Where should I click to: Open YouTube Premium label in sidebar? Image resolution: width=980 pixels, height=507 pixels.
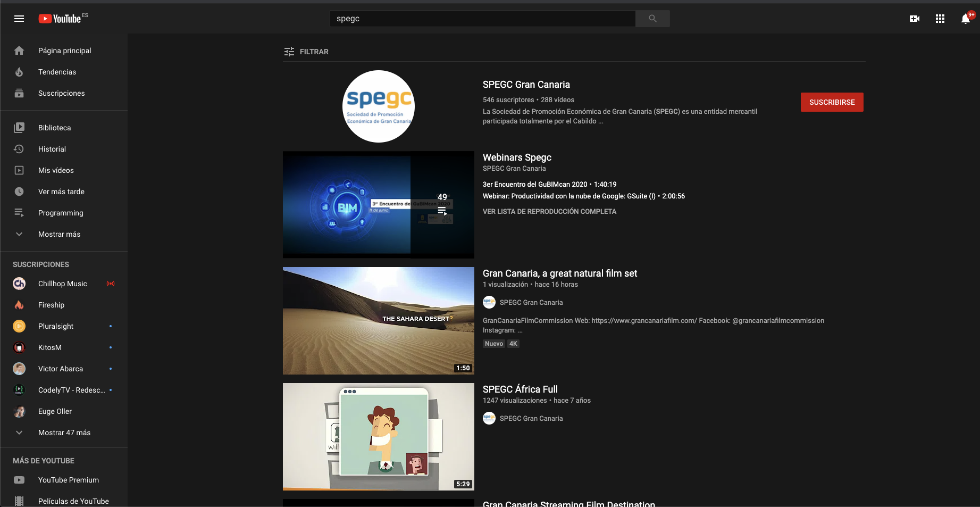pyautogui.click(x=69, y=480)
